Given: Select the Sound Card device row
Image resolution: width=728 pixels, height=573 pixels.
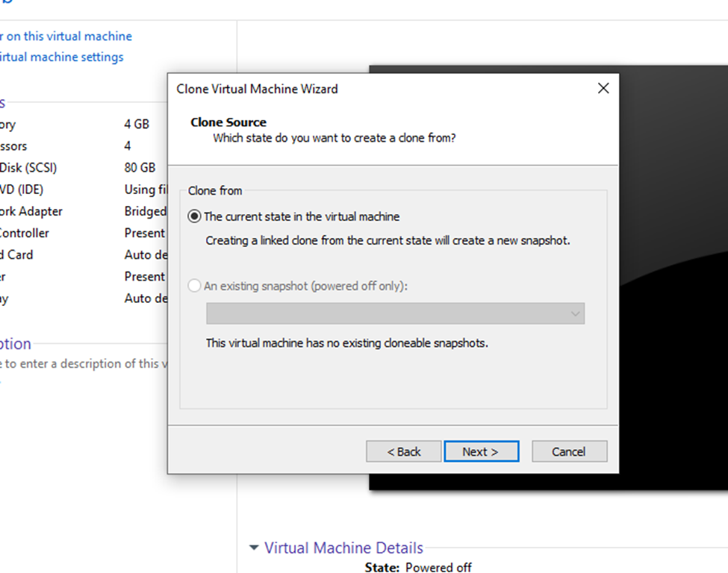Looking at the screenshot, I should point(75,254).
